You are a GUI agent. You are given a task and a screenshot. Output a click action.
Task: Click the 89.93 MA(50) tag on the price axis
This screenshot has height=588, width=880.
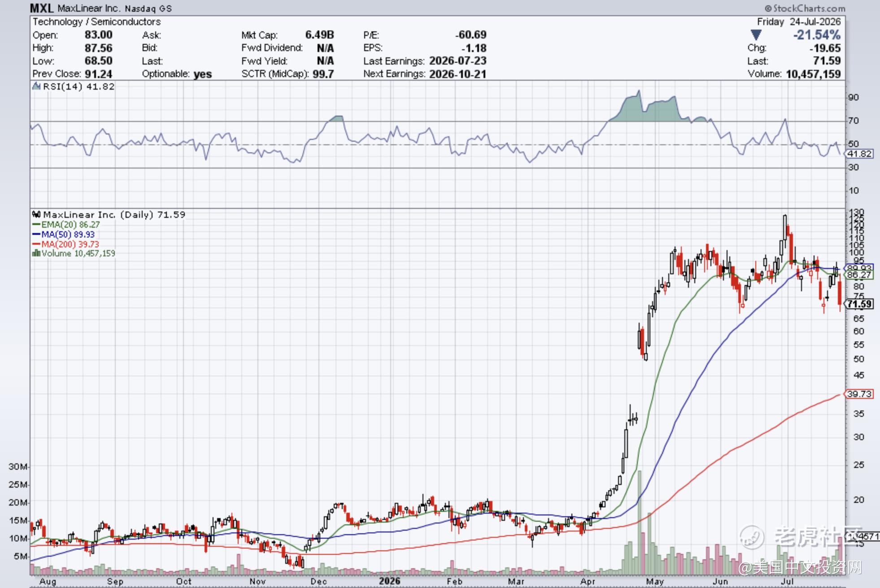click(x=859, y=268)
